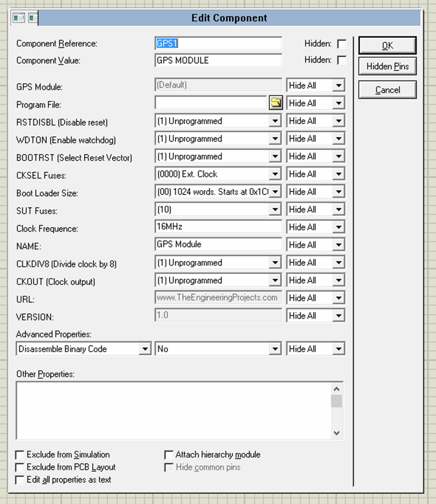Toggle Hidden checkbox for Component Reference
436x504 pixels.
[341, 44]
